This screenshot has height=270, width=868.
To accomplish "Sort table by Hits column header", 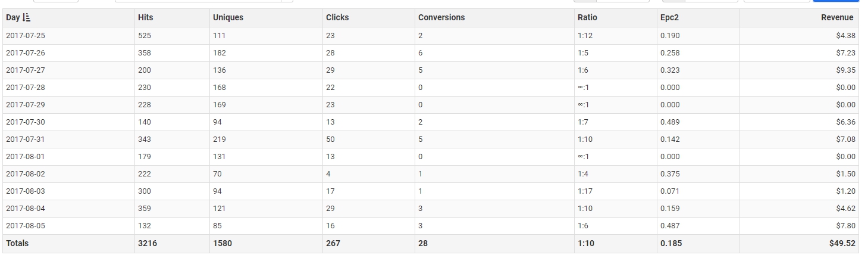I will tap(145, 18).
